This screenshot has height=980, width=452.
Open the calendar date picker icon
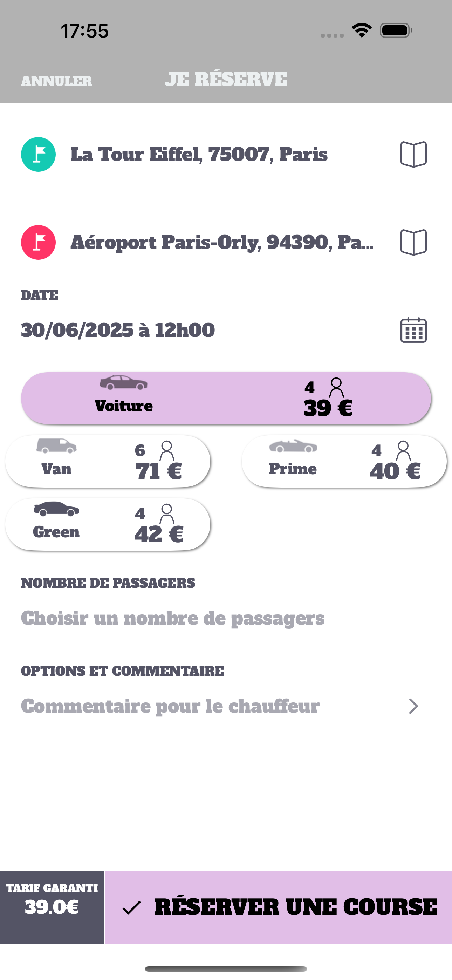click(413, 330)
